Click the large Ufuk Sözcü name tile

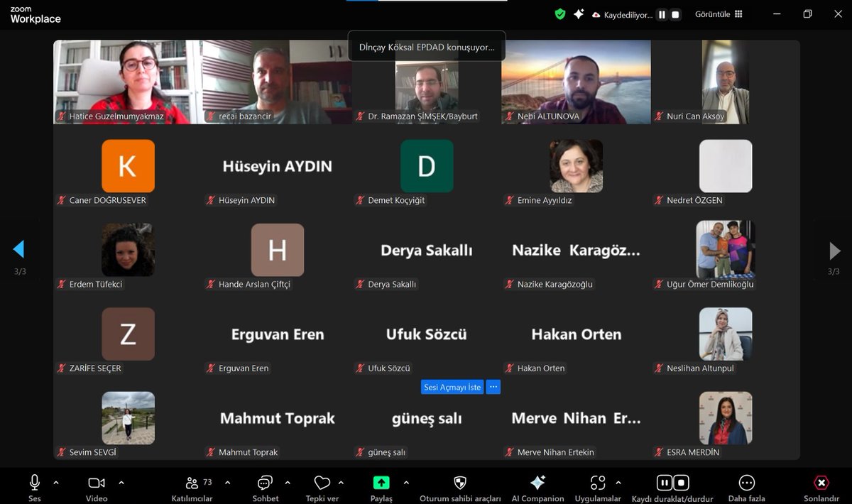point(427,334)
